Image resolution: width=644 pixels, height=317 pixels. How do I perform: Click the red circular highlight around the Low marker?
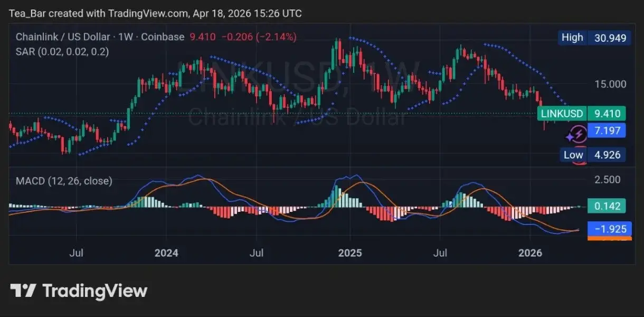[580, 155]
